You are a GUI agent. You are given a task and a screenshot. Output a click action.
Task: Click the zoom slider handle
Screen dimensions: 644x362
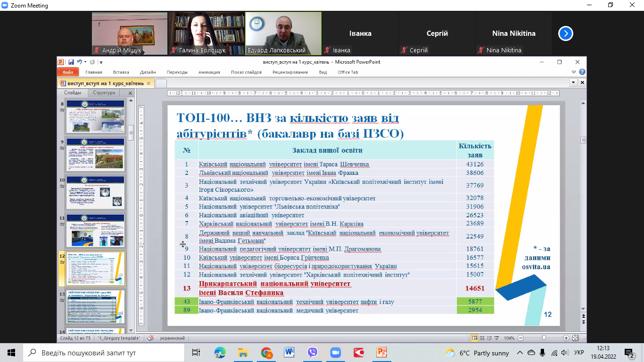tap(544, 338)
